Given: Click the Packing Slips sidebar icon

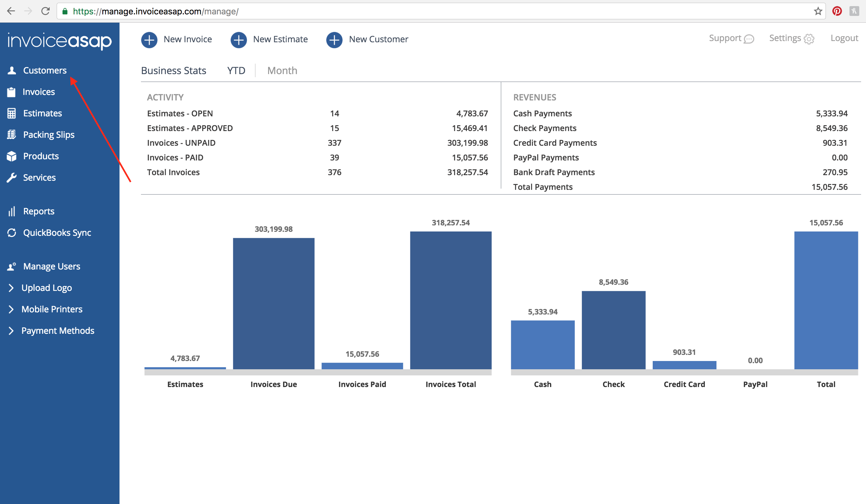Looking at the screenshot, I should [12, 135].
